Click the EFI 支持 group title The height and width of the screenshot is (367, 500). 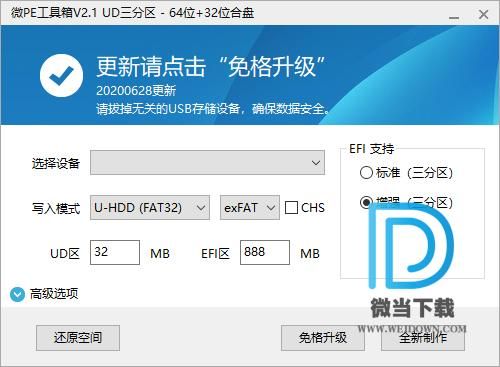(372, 149)
